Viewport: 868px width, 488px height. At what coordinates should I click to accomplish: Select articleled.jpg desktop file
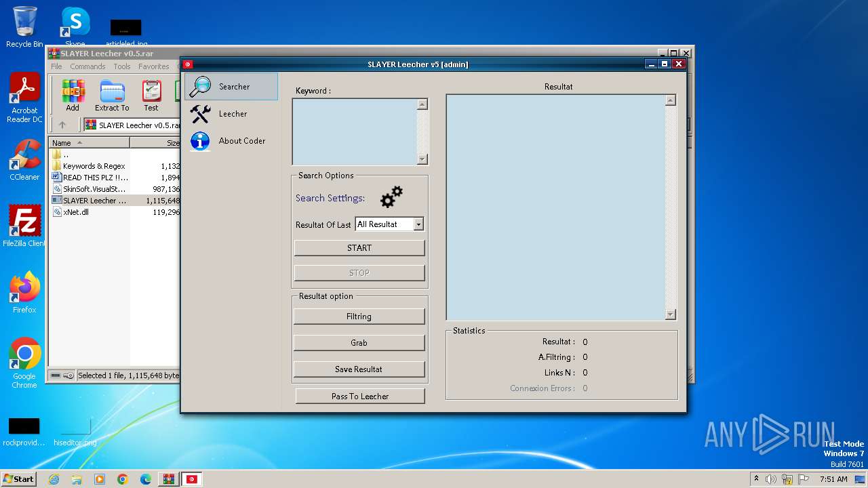pyautogui.click(x=126, y=32)
